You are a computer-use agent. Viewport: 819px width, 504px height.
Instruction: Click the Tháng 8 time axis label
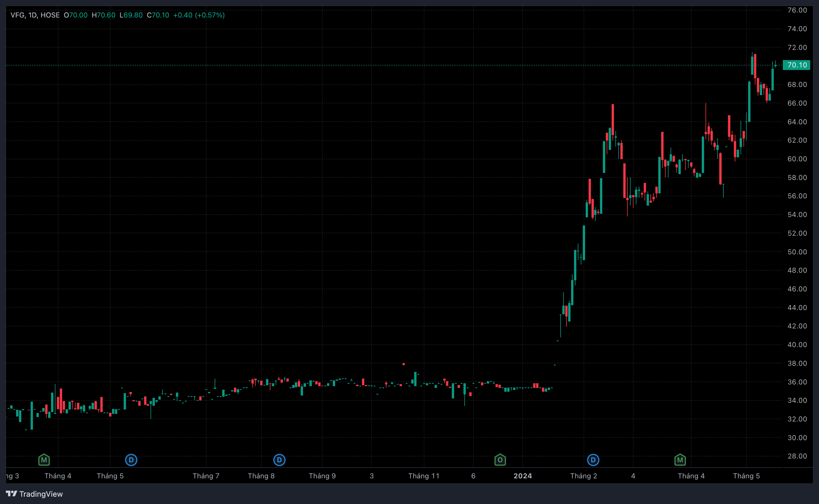coord(261,476)
